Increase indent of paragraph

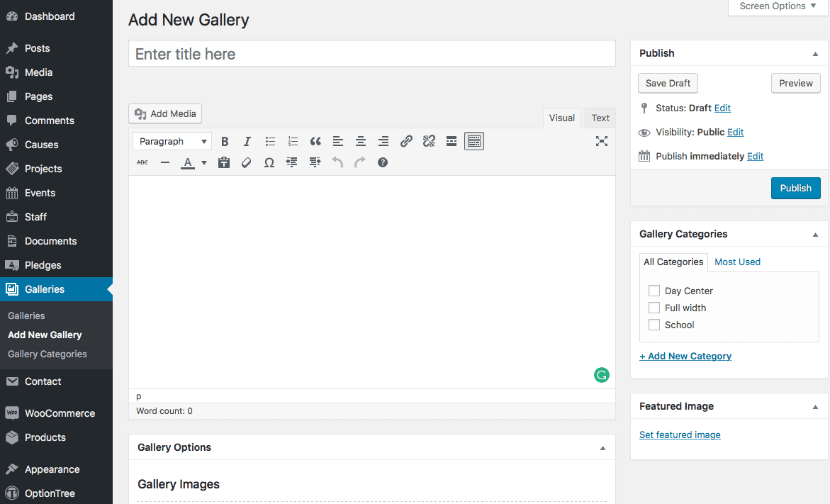pyautogui.click(x=315, y=162)
